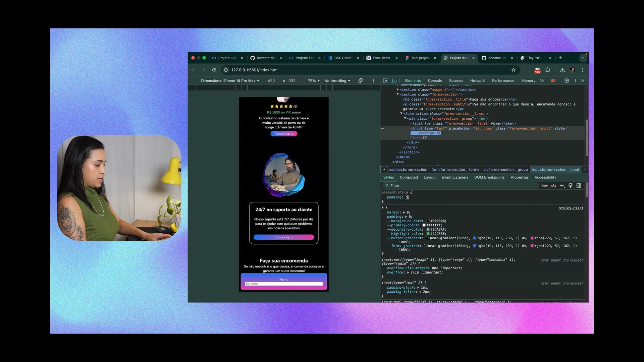The width and height of the screenshot is (644, 362).
Task: Open the styles.css:1 source link
Action: (571, 208)
